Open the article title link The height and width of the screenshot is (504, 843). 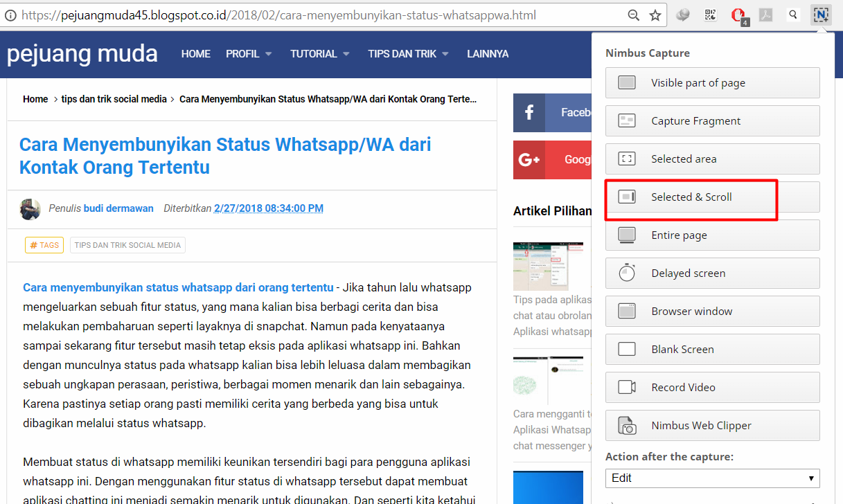pyautogui.click(x=225, y=156)
